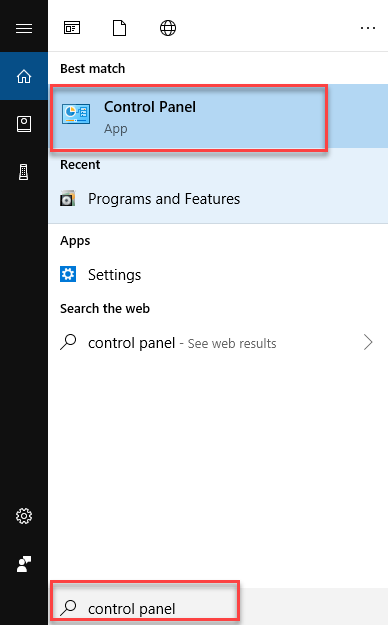Open Programs and Features recent item

point(218,199)
